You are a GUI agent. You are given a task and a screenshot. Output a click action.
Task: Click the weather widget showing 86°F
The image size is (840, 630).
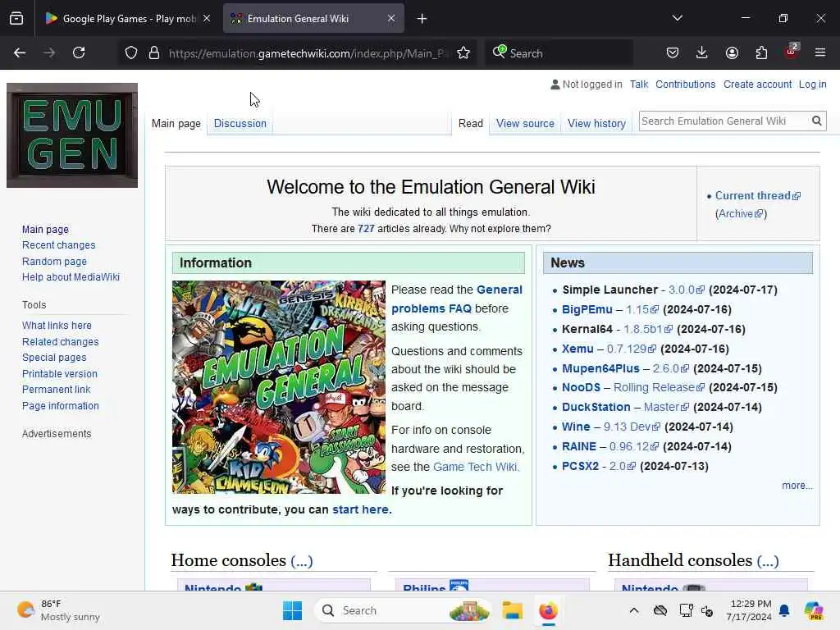(58, 610)
